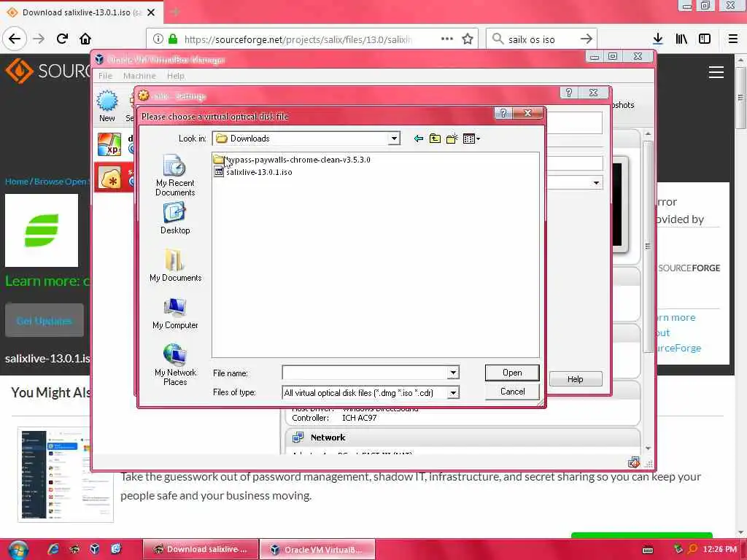Switch to Oracle VM VirtualBox taskbar button
747x560 pixels.
pyautogui.click(x=317, y=549)
